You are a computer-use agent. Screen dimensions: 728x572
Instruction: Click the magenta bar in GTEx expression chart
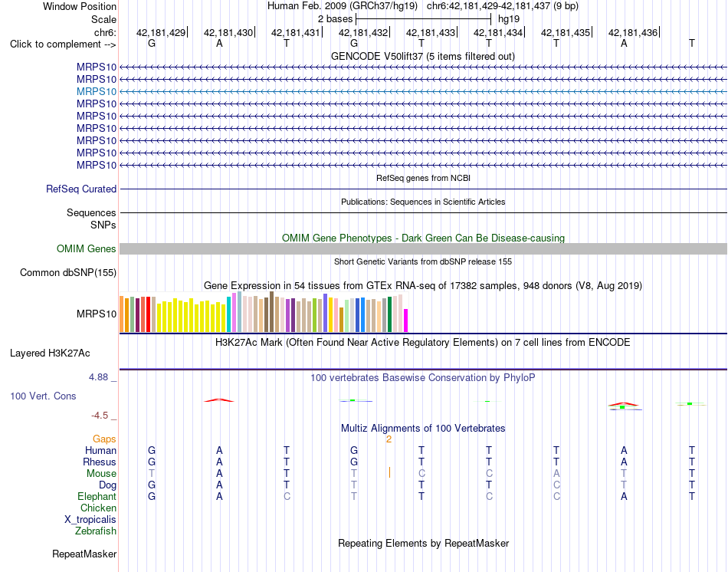click(406, 321)
